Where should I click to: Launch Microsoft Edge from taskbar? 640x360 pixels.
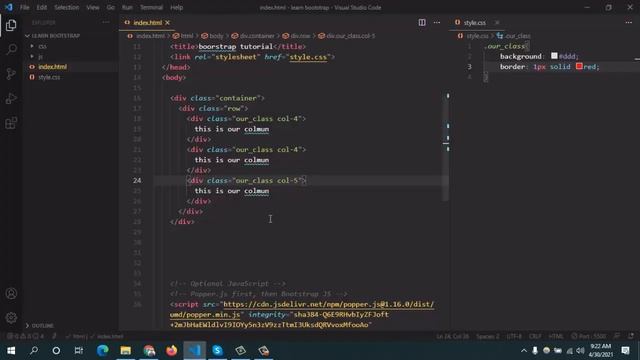click(x=102, y=351)
